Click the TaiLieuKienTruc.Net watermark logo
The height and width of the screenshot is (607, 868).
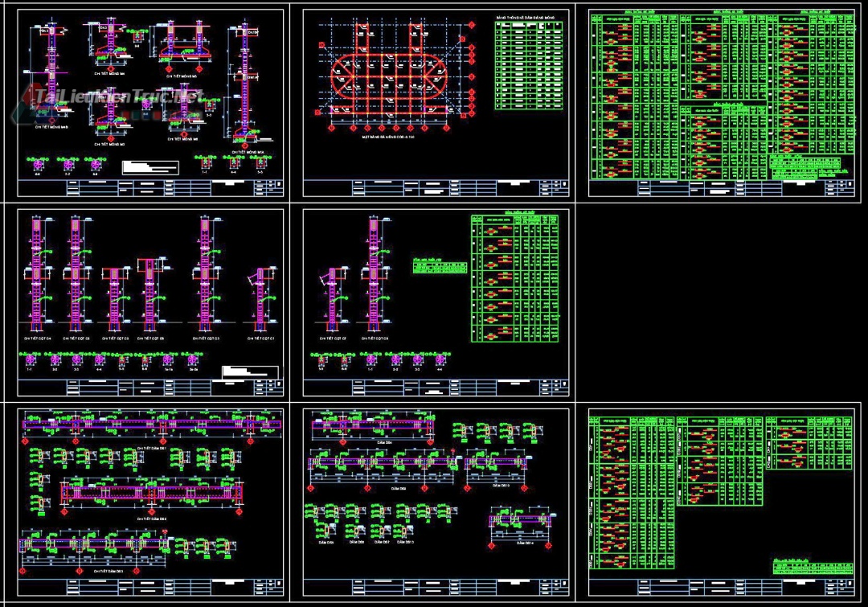point(118,97)
